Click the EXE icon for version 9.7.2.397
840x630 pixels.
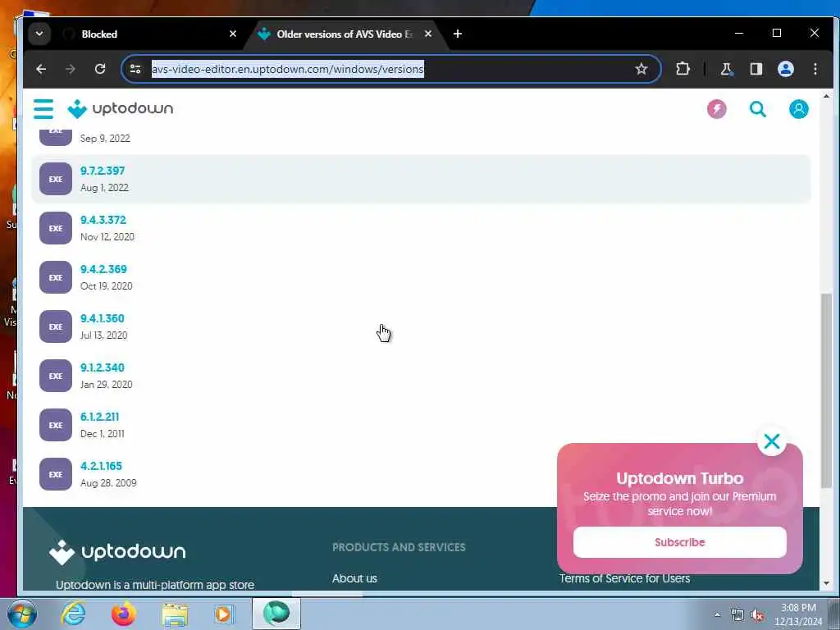56,179
